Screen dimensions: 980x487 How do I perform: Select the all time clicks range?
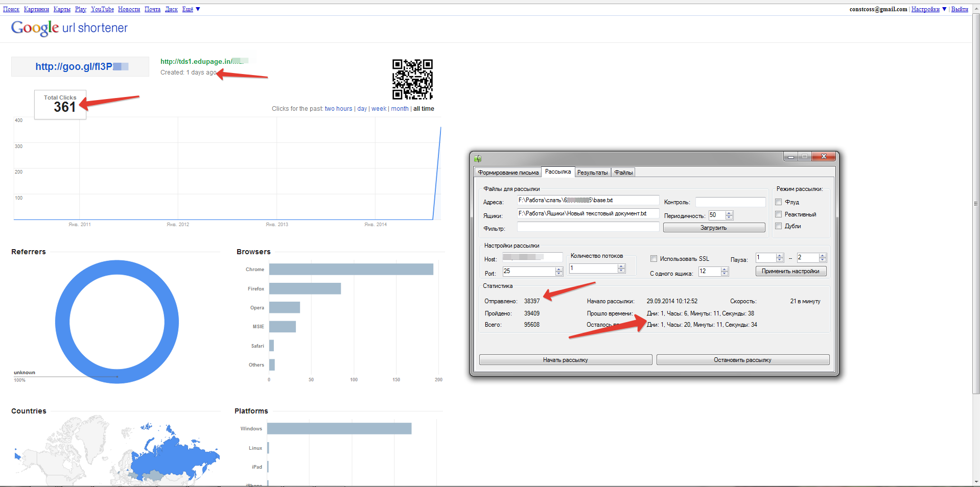pos(424,109)
